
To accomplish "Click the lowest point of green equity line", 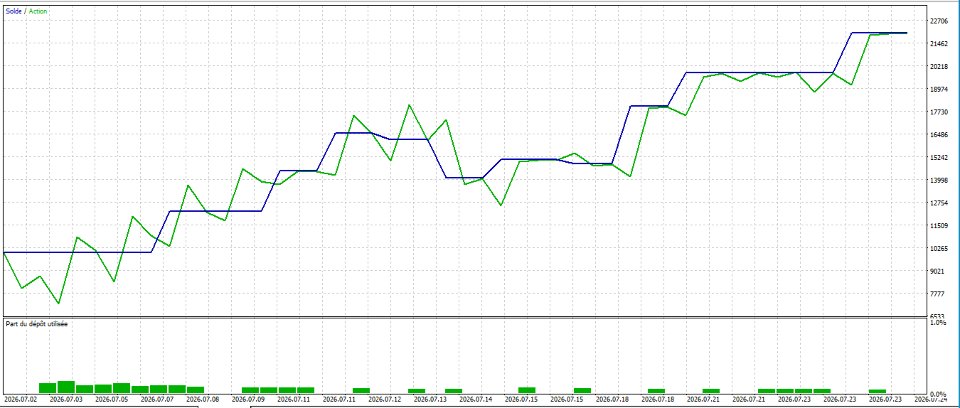I will coord(59,303).
